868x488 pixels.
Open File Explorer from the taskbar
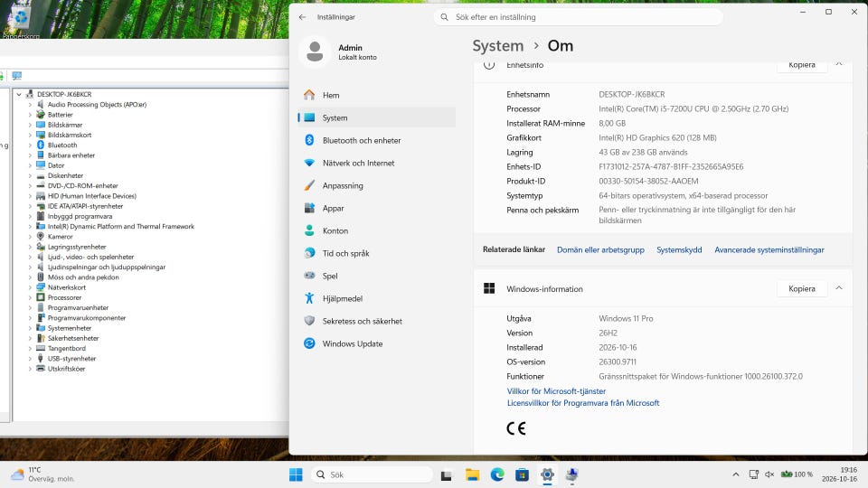[472, 474]
